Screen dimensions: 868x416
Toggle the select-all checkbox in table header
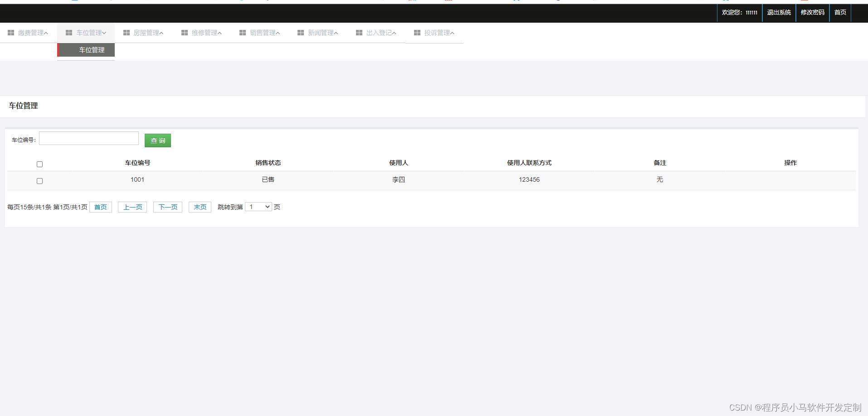click(39, 164)
